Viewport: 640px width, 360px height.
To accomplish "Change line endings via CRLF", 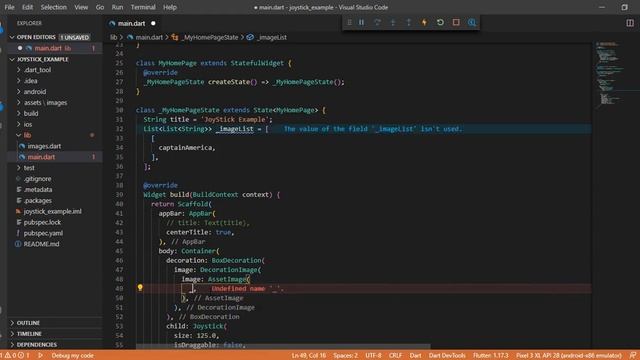I will click(x=395, y=356).
